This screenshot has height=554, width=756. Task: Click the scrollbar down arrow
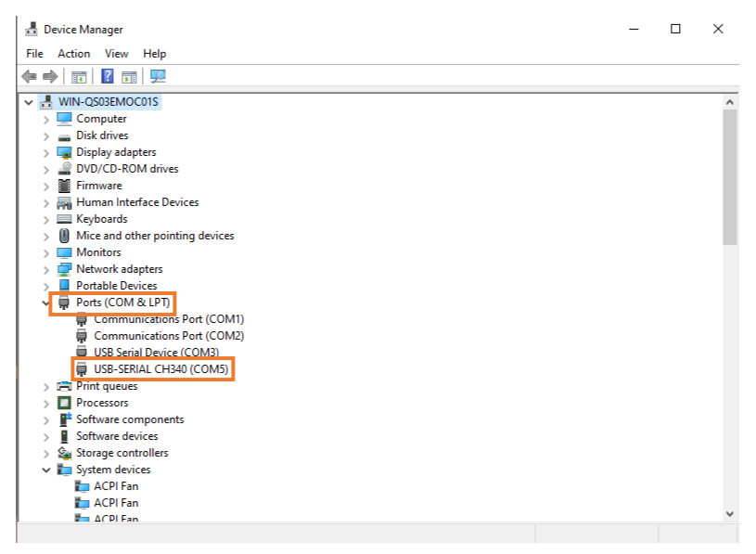point(729,514)
